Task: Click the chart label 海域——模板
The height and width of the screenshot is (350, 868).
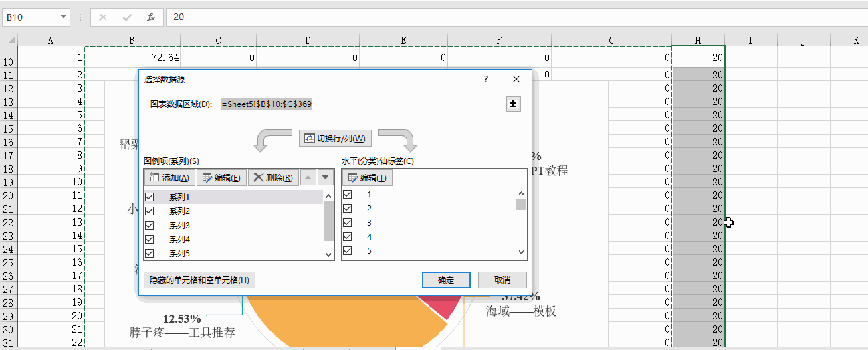Action: (521, 311)
